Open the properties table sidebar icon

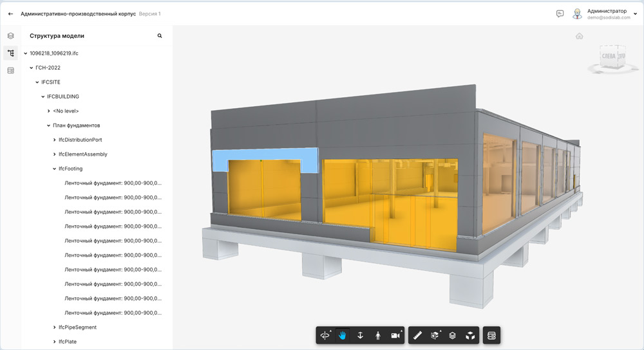tap(11, 71)
